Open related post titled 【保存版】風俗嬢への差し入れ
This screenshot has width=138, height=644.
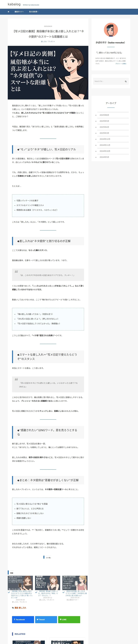pos(48,593)
